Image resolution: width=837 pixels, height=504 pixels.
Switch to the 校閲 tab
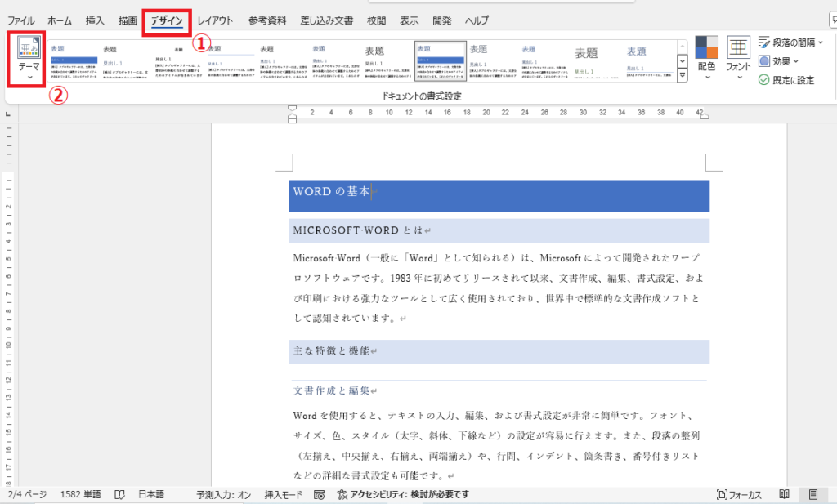pyautogui.click(x=376, y=20)
